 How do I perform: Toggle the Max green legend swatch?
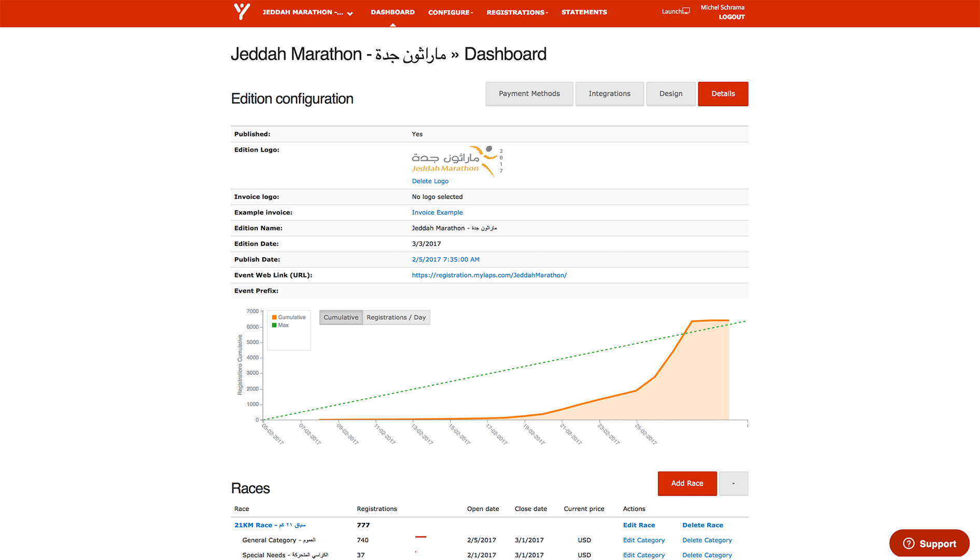(x=274, y=326)
